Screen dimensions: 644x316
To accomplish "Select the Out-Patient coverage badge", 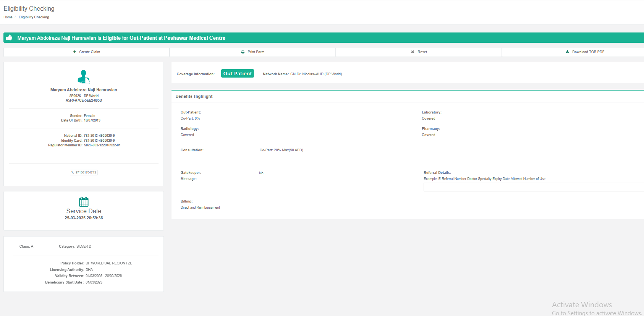I will coord(237,74).
